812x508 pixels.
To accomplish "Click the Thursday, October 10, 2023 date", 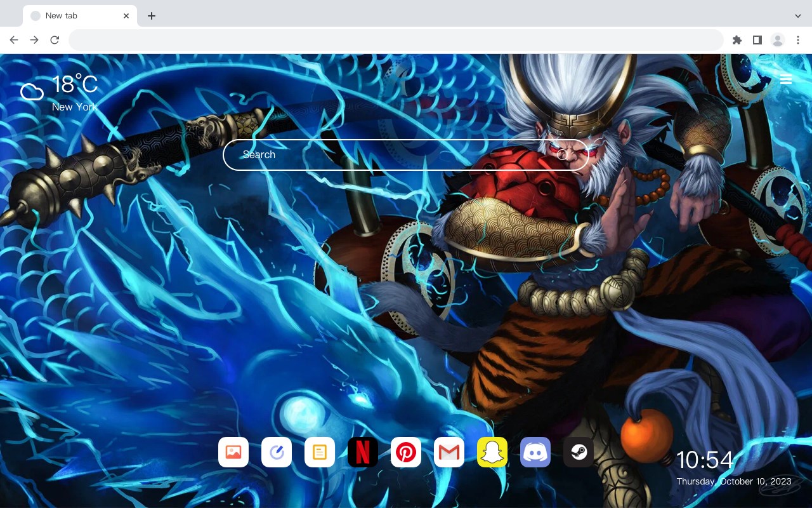I will click(x=734, y=481).
